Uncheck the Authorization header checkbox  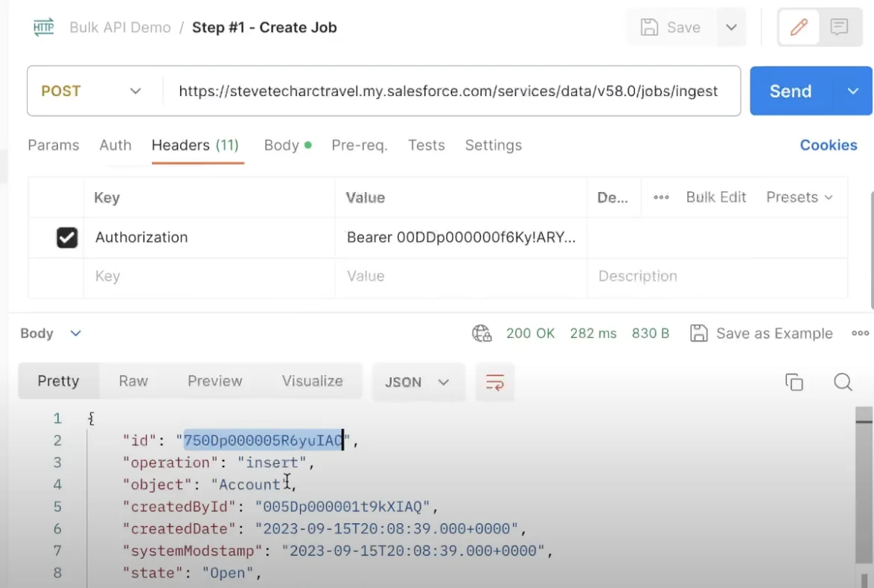click(67, 237)
